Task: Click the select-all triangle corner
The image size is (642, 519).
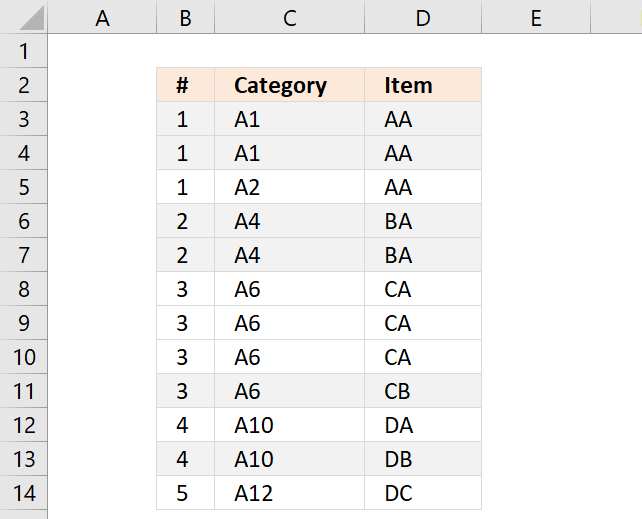Action: tap(24, 16)
